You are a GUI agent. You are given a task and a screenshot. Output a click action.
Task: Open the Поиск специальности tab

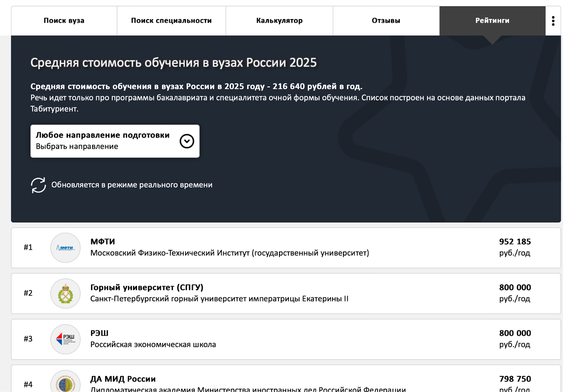pos(171,21)
